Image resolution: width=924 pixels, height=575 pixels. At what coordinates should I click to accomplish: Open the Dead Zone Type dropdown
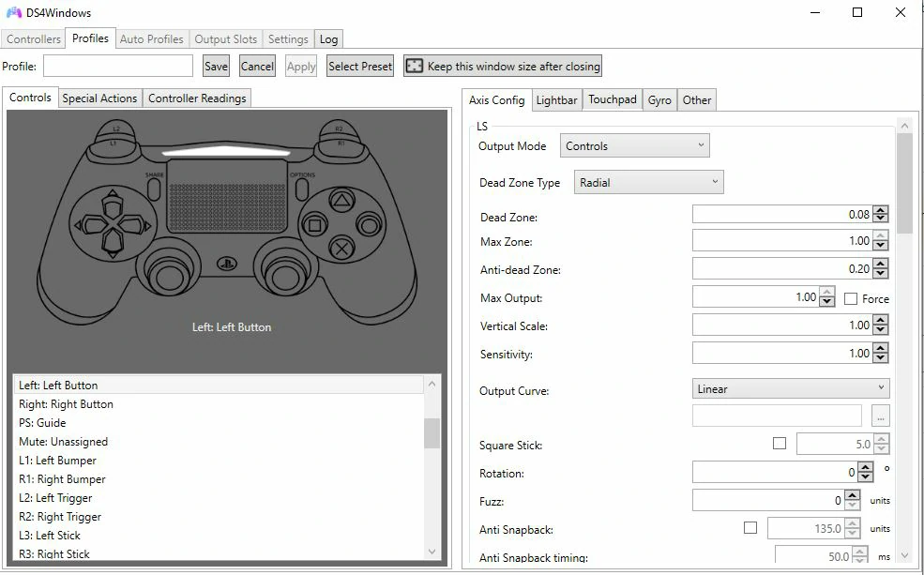coord(648,181)
